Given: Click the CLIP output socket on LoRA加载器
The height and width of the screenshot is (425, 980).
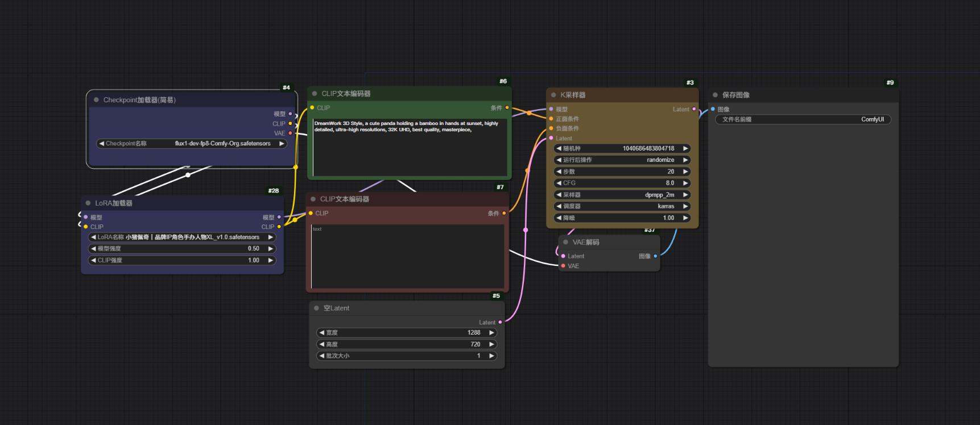Looking at the screenshot, I should [279, 227].
